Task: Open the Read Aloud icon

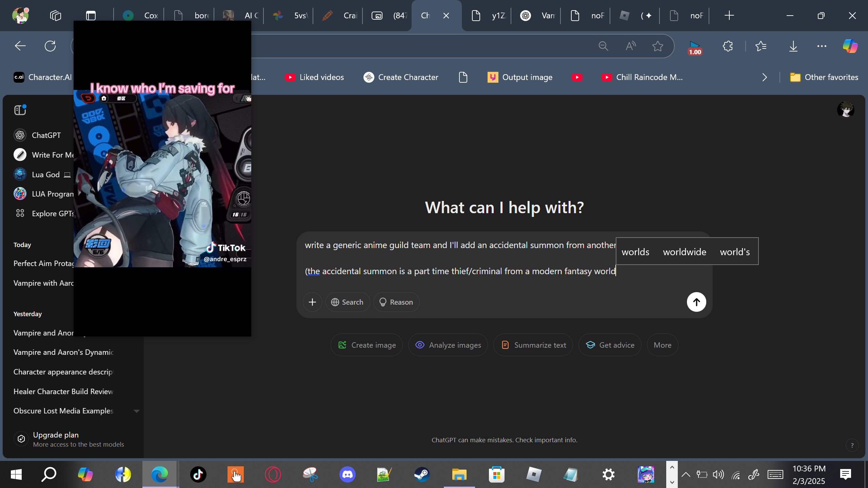Action: tap(630, 46)
